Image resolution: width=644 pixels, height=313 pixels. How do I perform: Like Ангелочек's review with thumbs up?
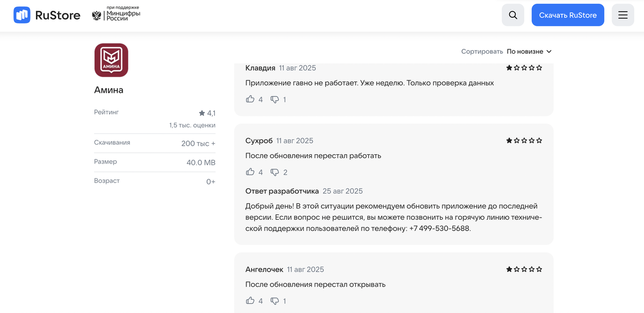point(250,301)
